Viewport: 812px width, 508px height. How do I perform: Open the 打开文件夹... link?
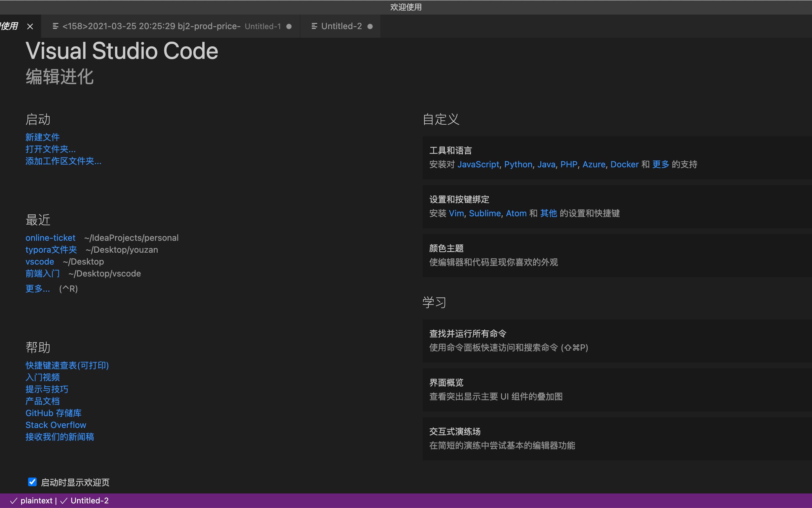(x=51, y=149)
